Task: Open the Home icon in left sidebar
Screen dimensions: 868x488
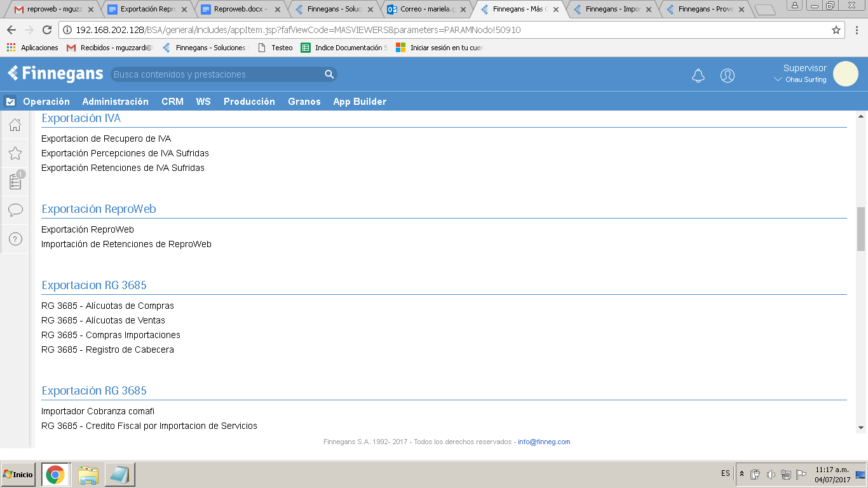Action: tap(15, 125)
